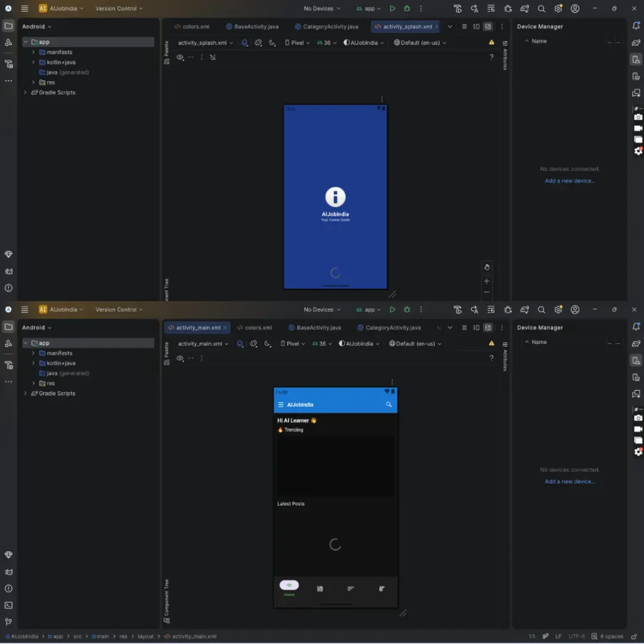Open API level 36 dropdown for activity_splash.xml
The width and height of the screenshot is (644, 644).
pos(327,42)
